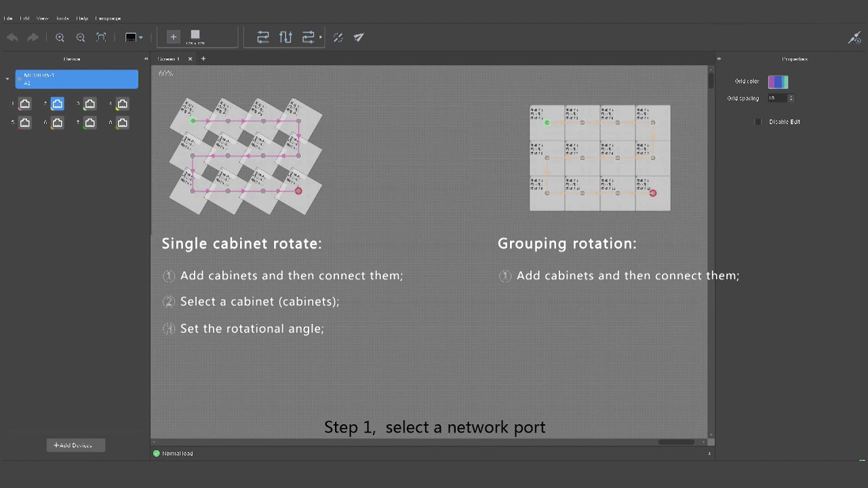Select the highlighted device entry A1
The height and width of the screenshot is (488, 868).
tap(77, 79)
